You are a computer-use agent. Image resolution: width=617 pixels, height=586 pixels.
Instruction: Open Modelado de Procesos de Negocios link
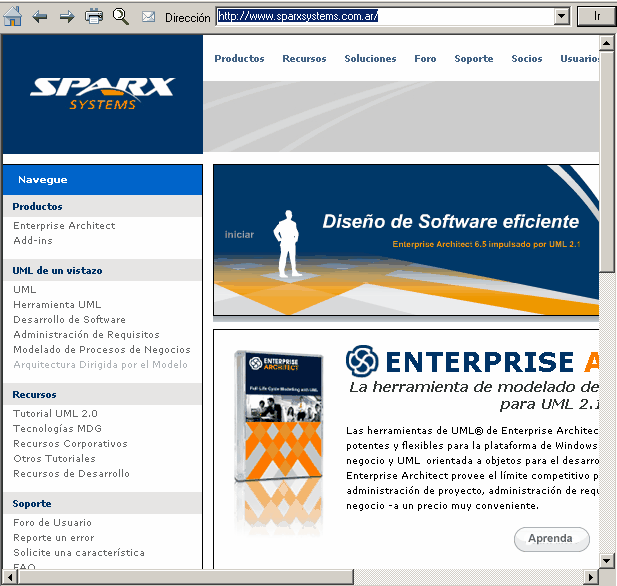[102, 349]
